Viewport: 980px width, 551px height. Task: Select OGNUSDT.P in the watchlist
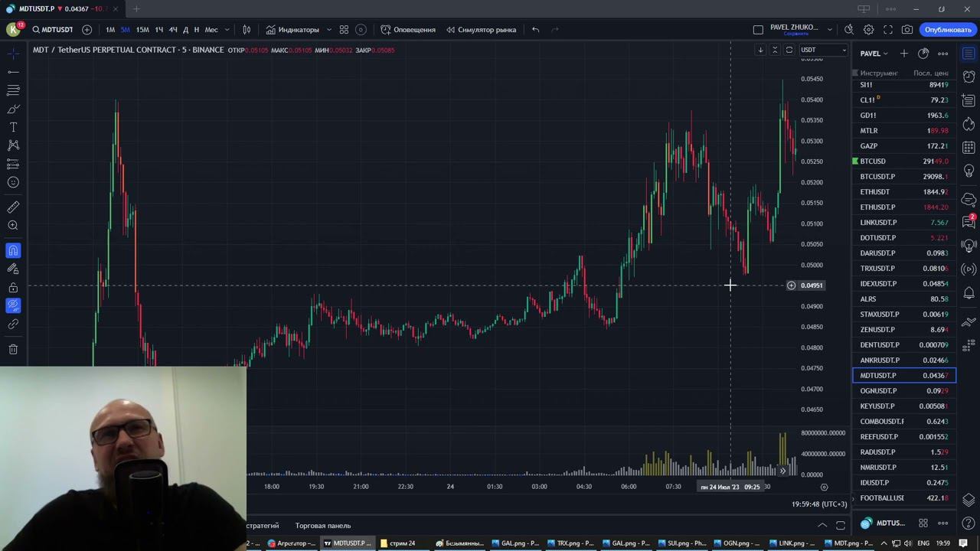(x=904, y=391)
